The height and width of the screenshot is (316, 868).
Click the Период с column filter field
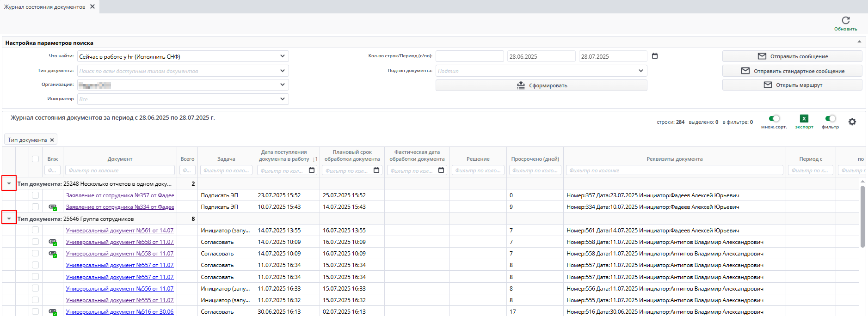pos(811,170)
